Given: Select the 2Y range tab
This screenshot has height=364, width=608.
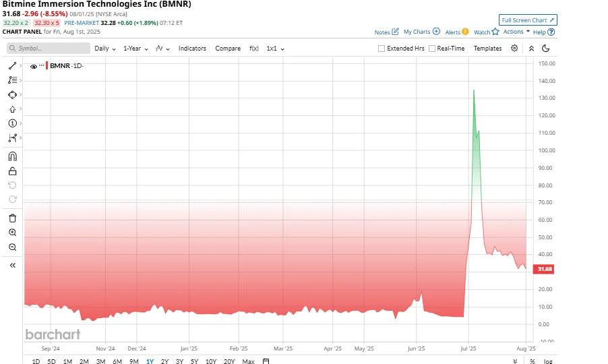Looking at the screenshot, I should (x=164, y=361).
